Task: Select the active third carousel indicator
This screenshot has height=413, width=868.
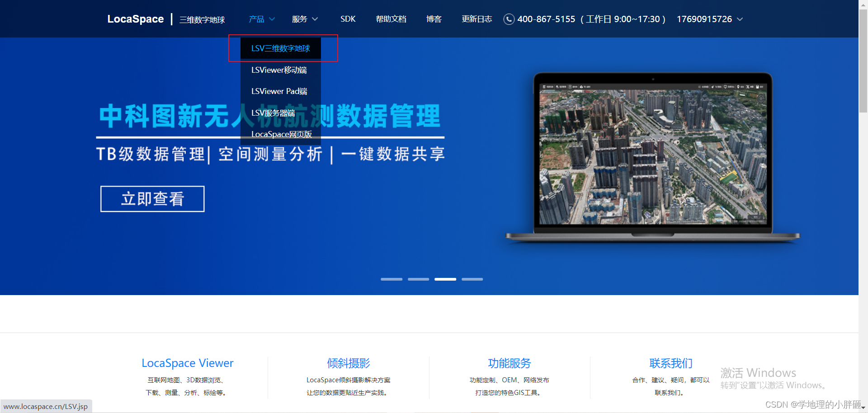Action: [445, 279]
